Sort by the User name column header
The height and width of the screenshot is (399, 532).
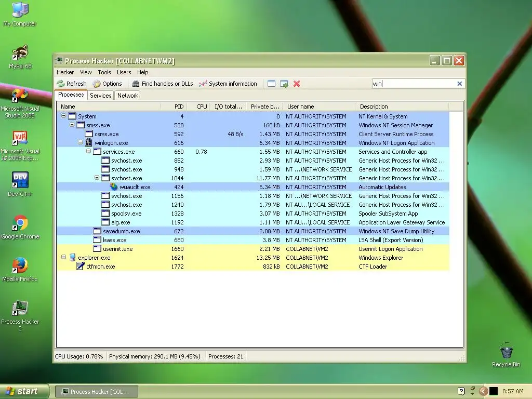pos(320,107)
